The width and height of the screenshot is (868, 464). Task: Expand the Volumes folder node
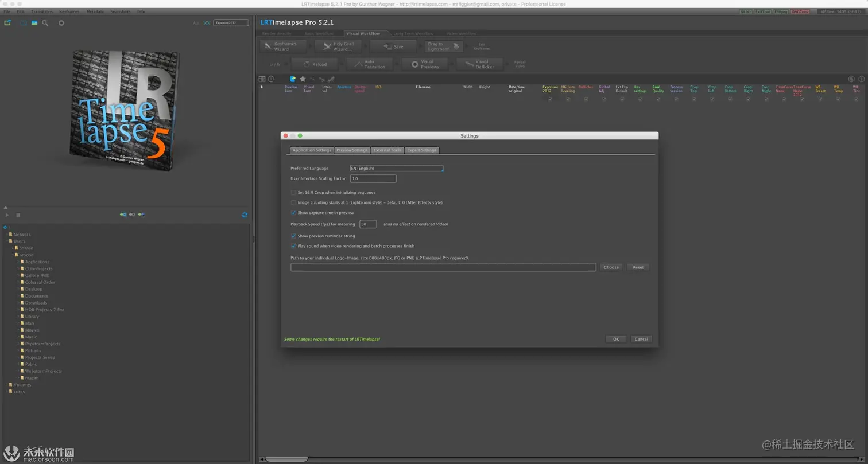pos(6,385)
